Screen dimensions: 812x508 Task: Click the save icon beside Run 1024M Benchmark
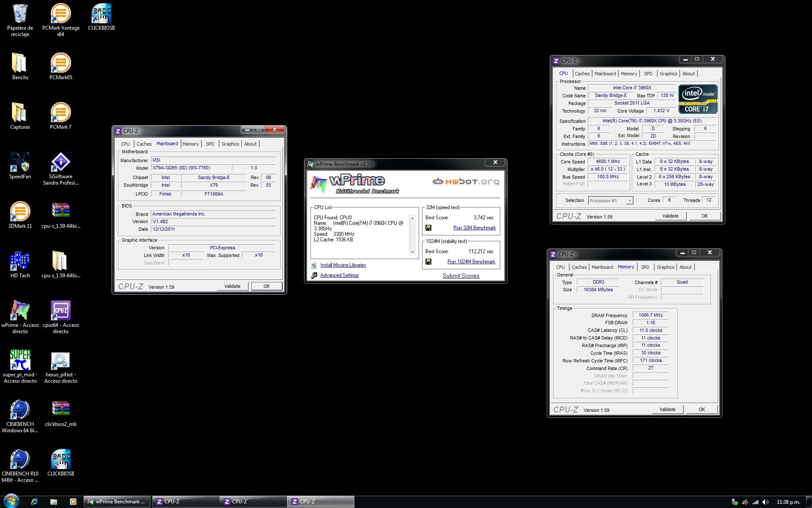(428, 262)
